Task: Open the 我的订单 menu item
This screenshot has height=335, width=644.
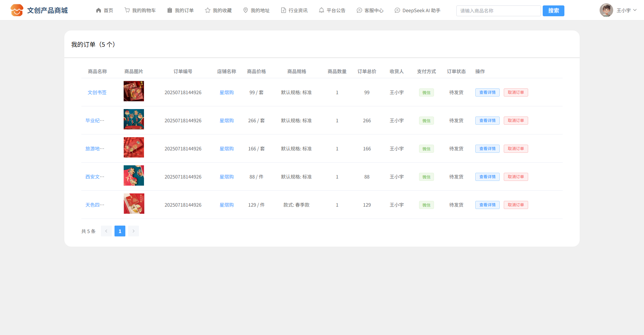Action: click(181, 11)
